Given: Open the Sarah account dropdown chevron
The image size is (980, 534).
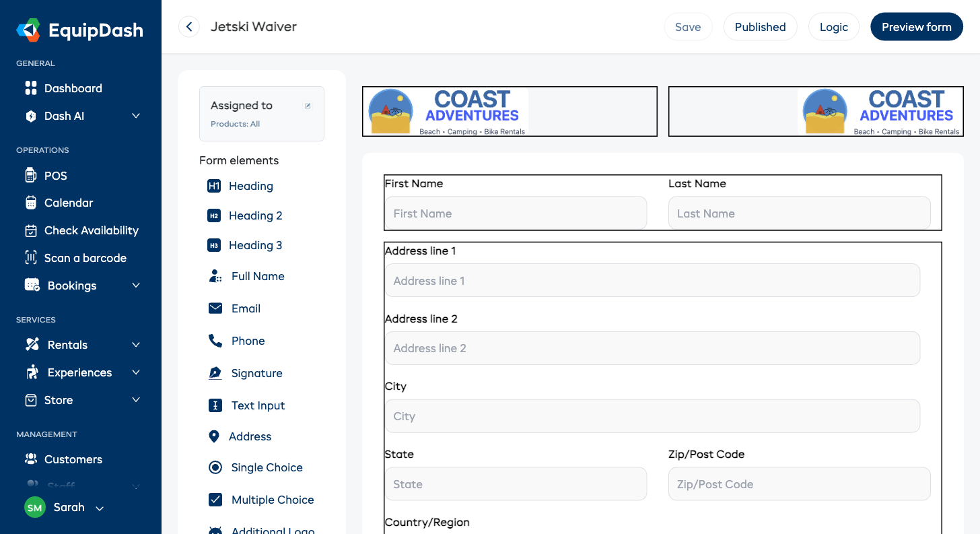Looking at the screenshot, I should point(100,508).
